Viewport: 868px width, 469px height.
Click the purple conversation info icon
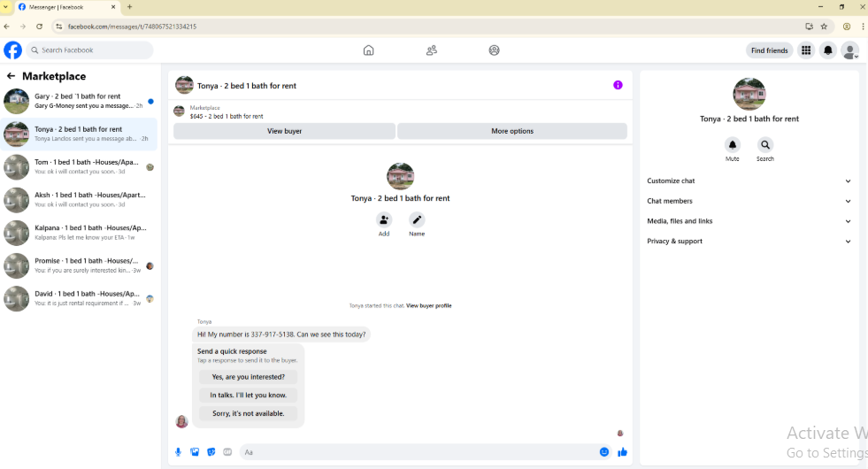[x=618, y=85]
